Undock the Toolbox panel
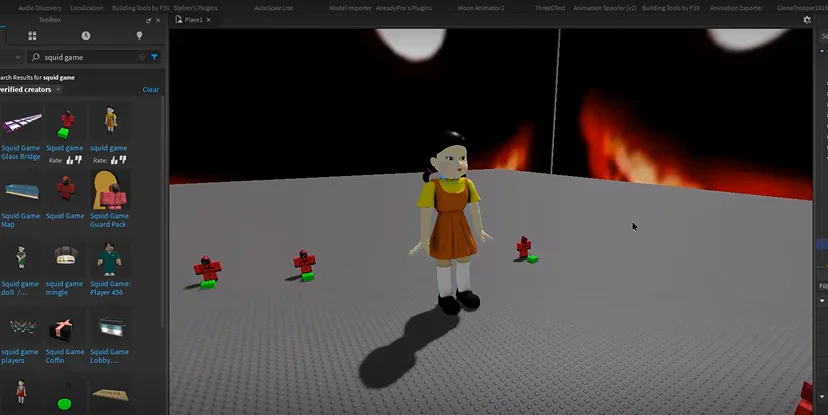The image size is (828, 415). pyautogui.click(x=148, y=20)
